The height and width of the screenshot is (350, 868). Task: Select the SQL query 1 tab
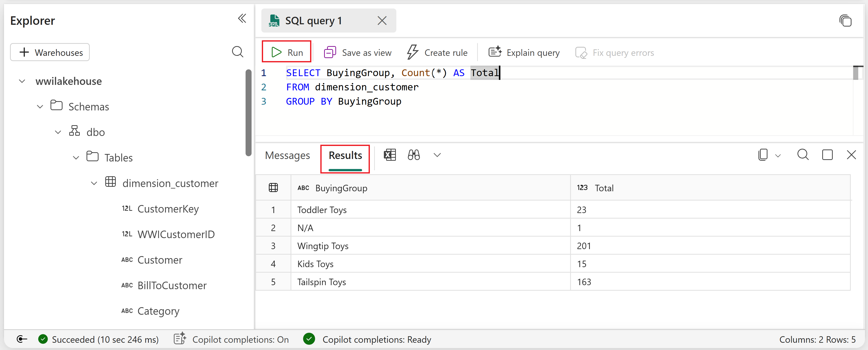pyautogui.click(x=313, y=21)
